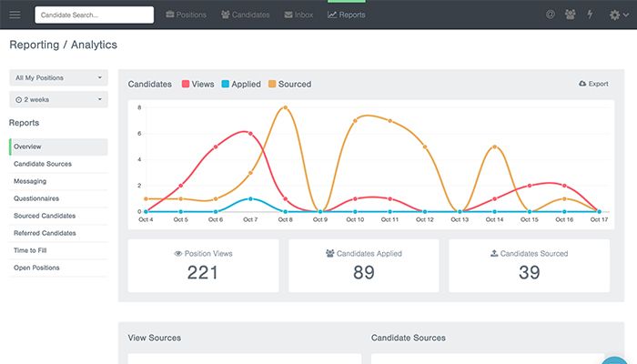Click the Candidates Applied people icon
Screen dimensions: 637x364
click(x=329, y=253)
